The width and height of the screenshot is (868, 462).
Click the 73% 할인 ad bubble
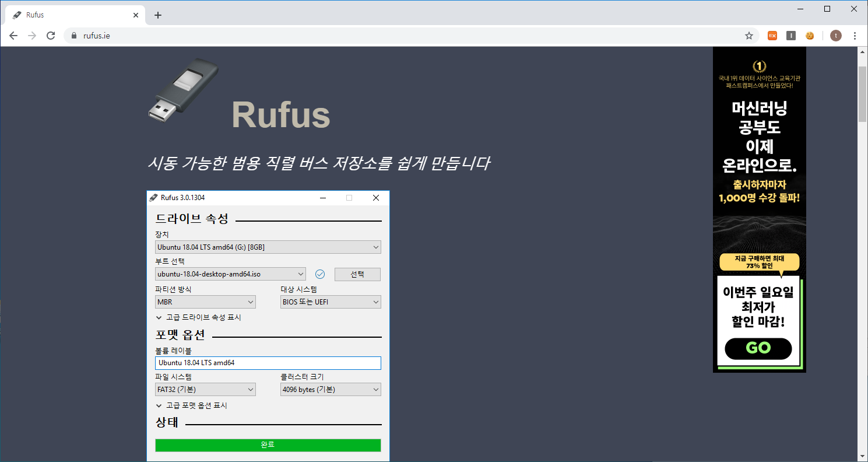click(760, 262)
